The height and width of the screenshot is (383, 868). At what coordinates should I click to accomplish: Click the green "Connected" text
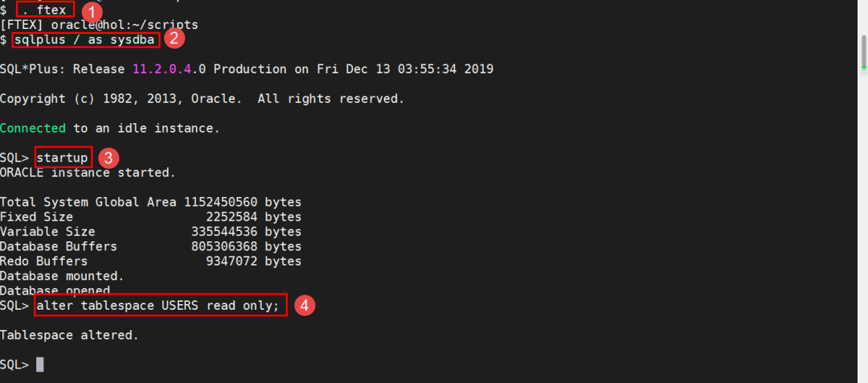[33, 128]
